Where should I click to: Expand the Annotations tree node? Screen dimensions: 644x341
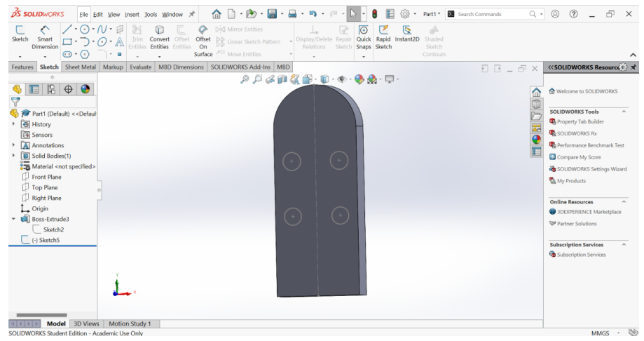click(x=13, y=145)
